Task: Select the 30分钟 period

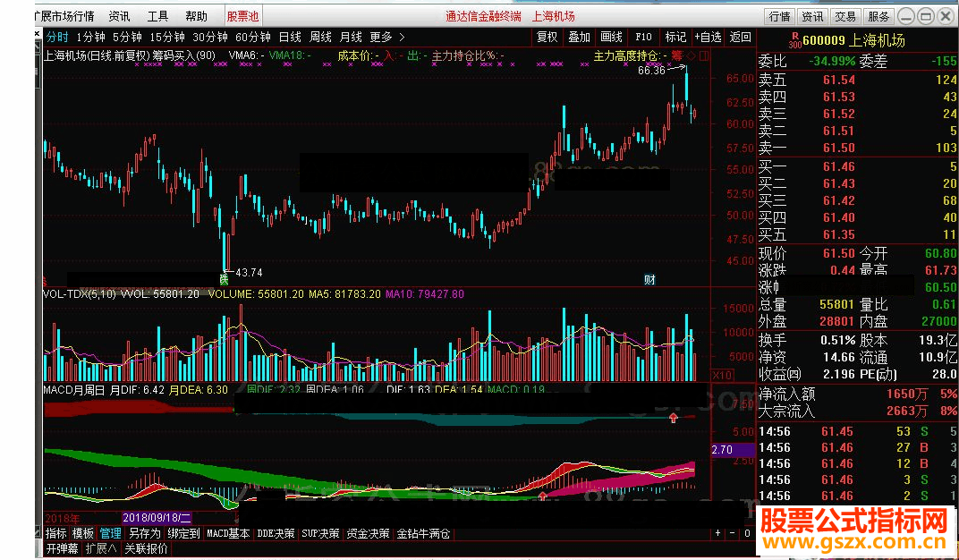Action: coord(209,38)
